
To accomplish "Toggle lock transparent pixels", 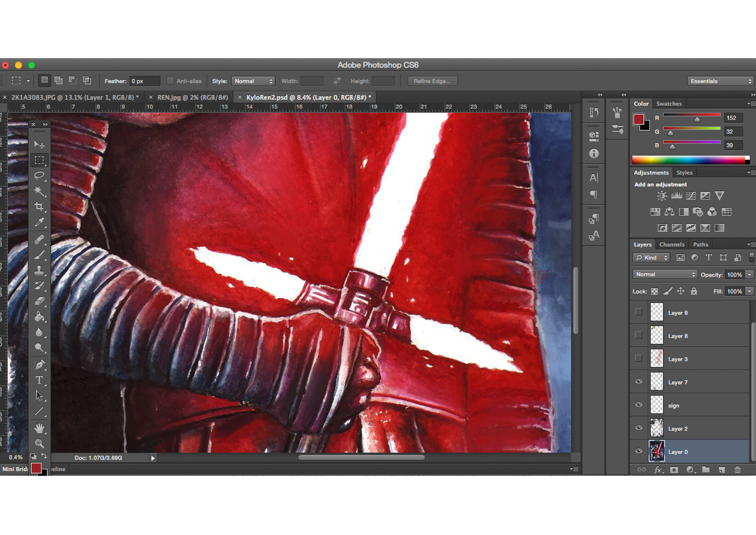I will [655, 291].
